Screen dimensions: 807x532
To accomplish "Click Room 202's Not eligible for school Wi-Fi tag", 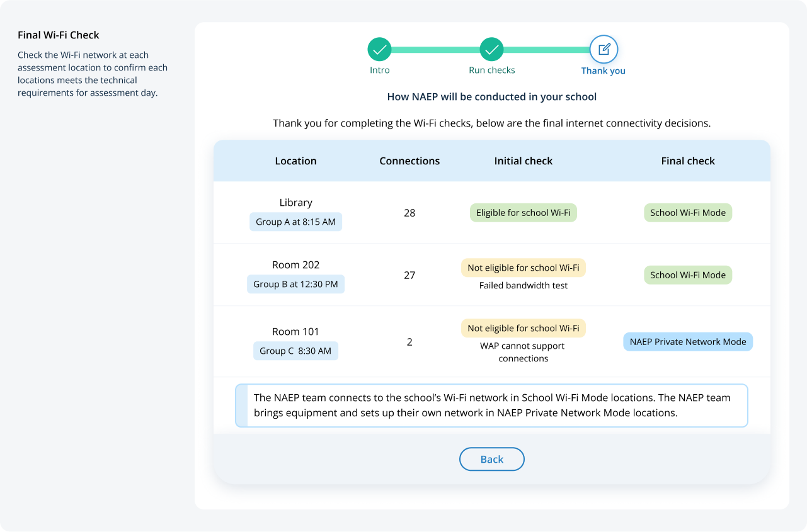I will coord(523,268).
